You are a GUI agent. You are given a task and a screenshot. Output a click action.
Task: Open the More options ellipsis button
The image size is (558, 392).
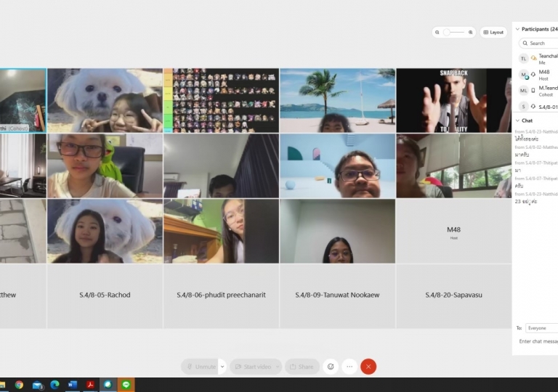pos(349,367)
